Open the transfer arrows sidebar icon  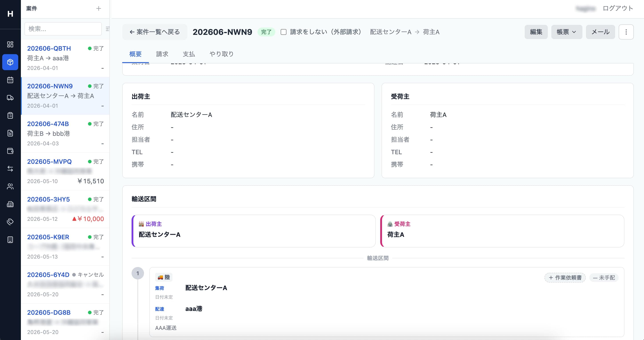click(10, 169)
